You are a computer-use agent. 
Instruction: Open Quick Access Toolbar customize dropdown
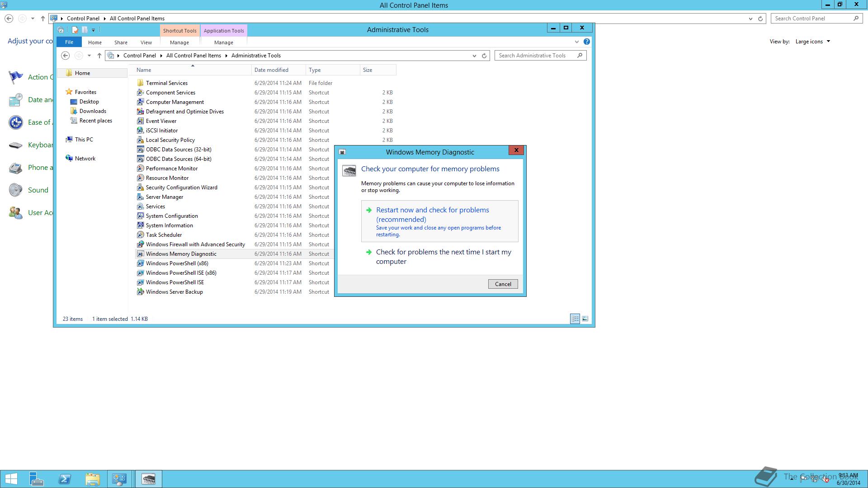[x=94, y=30]
